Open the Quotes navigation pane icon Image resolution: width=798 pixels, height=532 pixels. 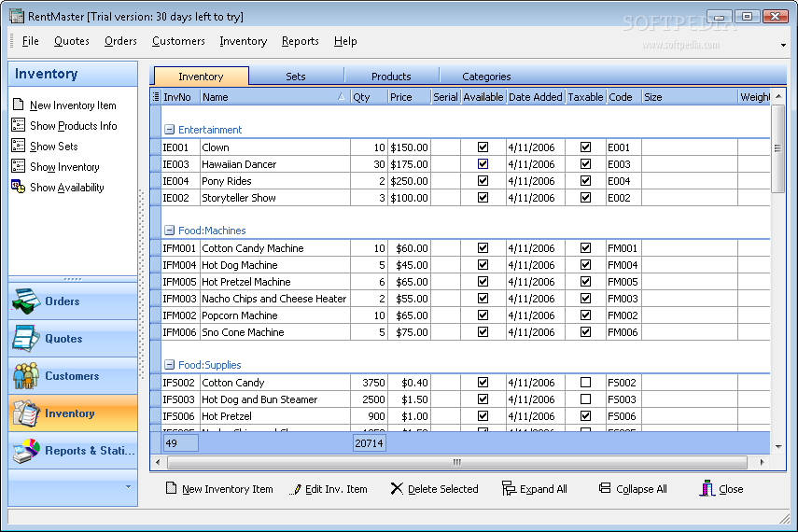26,339
